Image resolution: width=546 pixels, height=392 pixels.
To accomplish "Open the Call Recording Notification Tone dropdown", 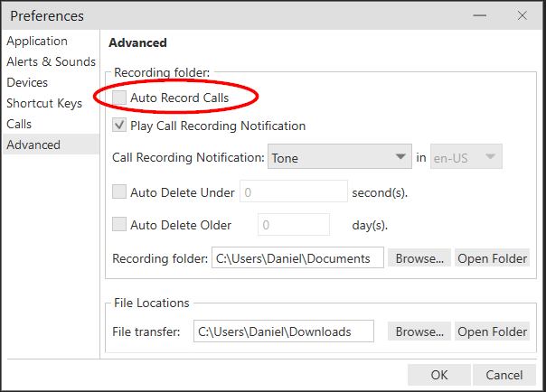I will tap(340, 158).
